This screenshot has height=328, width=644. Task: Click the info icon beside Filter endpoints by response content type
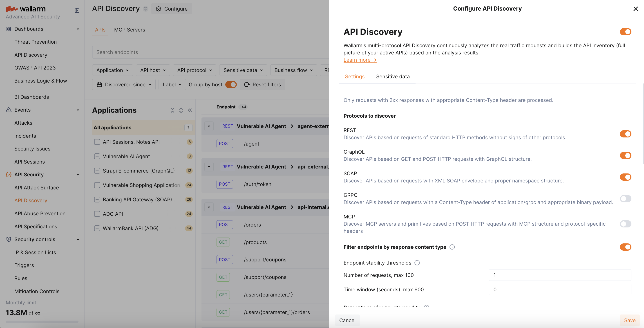pyautogui.click(x=452, y=247)
